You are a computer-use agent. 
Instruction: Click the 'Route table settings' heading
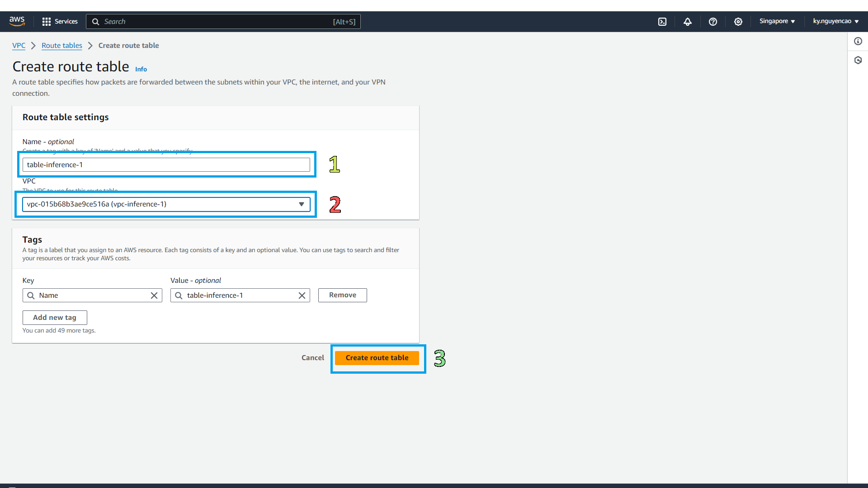pos(66,117)
